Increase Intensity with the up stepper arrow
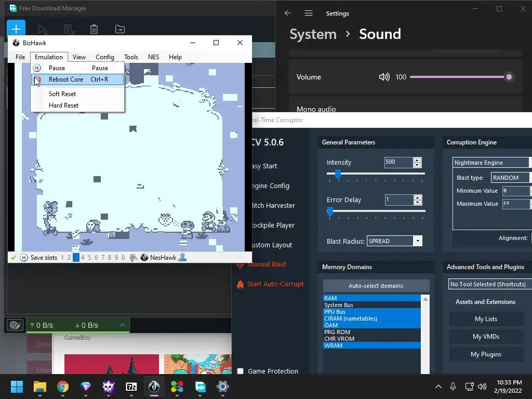The height and width of the screenshot is (399, 532). (417, 160)
